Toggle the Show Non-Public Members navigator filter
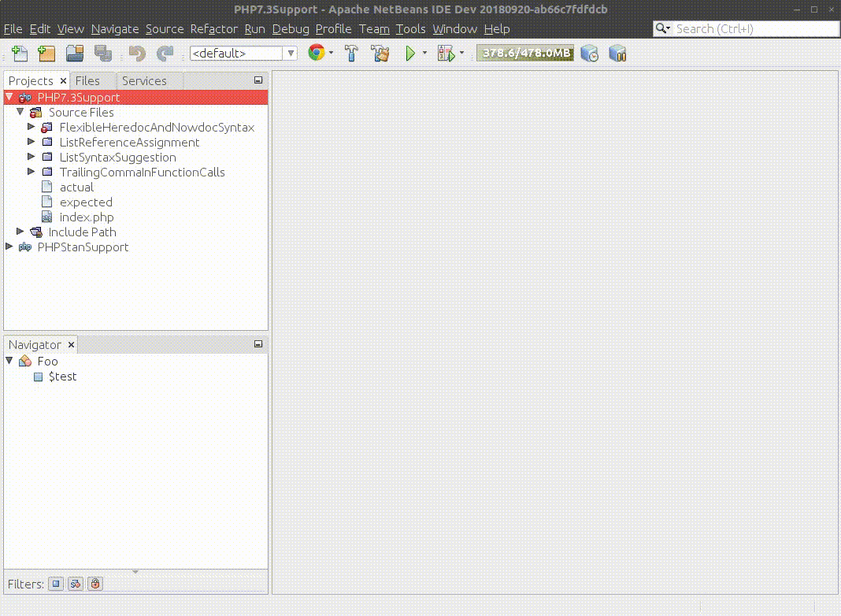The height and width of the screenshot is (616, 841). [x=95, y=584]
